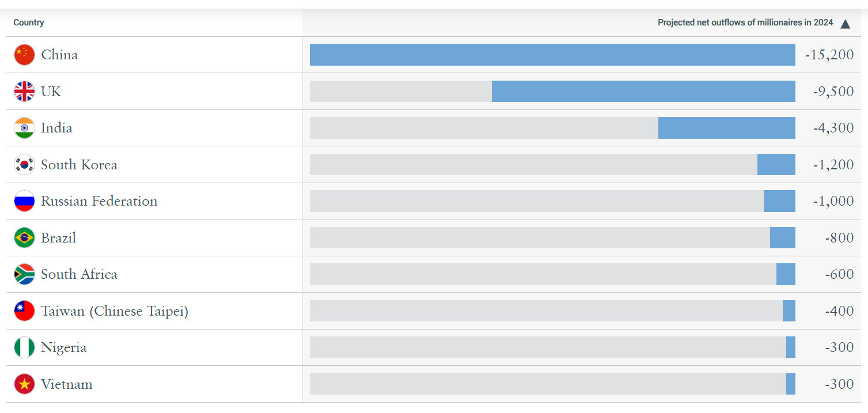Click the Vietnam flag icon
Screen dimensions: 868x413
coord(24,384)
